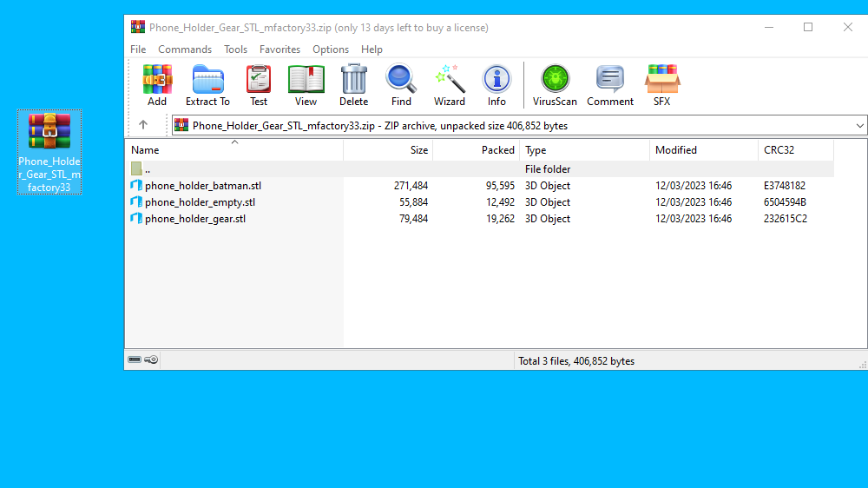
Task: Click the phone_holder_empty.stl file icon
Action: (136, 202)
